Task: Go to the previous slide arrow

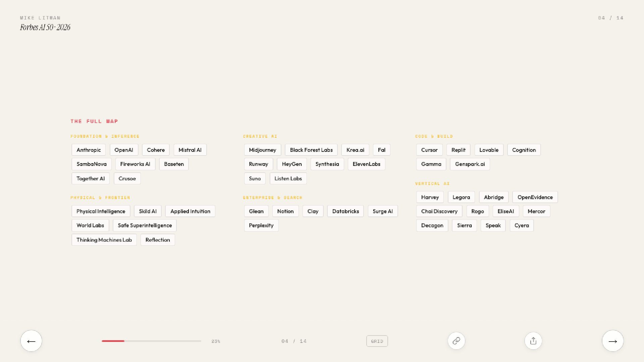Action: (31, 341)
